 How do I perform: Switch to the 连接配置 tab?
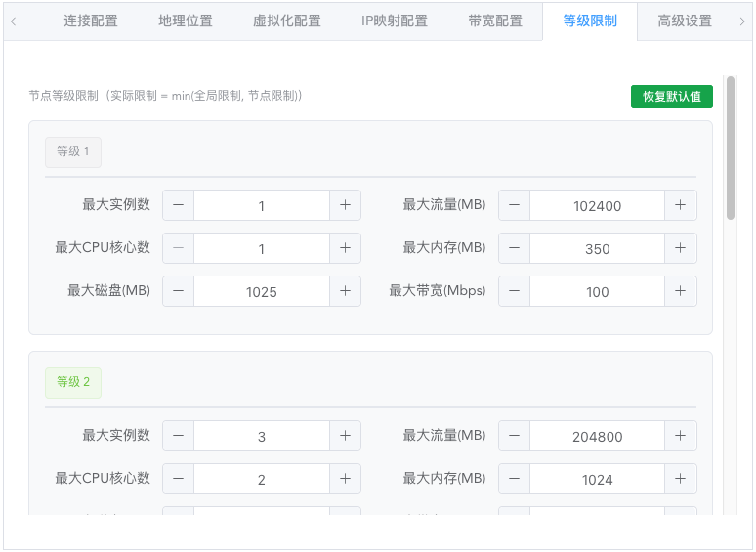pyautogui.click(x=91, y=21)
